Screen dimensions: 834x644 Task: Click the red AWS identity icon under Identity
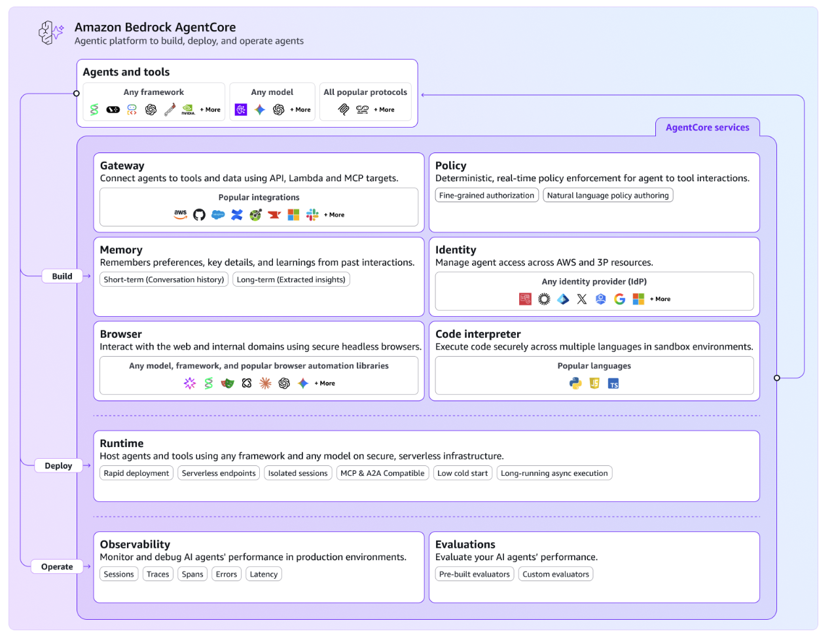point(525,299)
